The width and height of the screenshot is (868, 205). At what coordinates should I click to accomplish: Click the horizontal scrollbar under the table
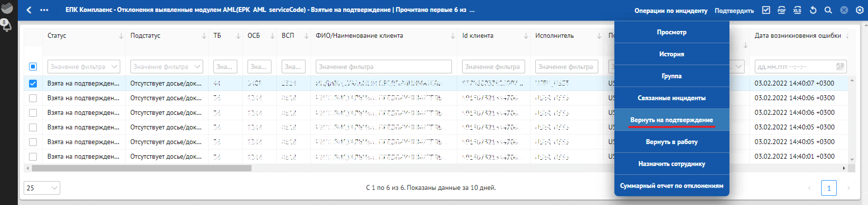[x=141, y=168]
